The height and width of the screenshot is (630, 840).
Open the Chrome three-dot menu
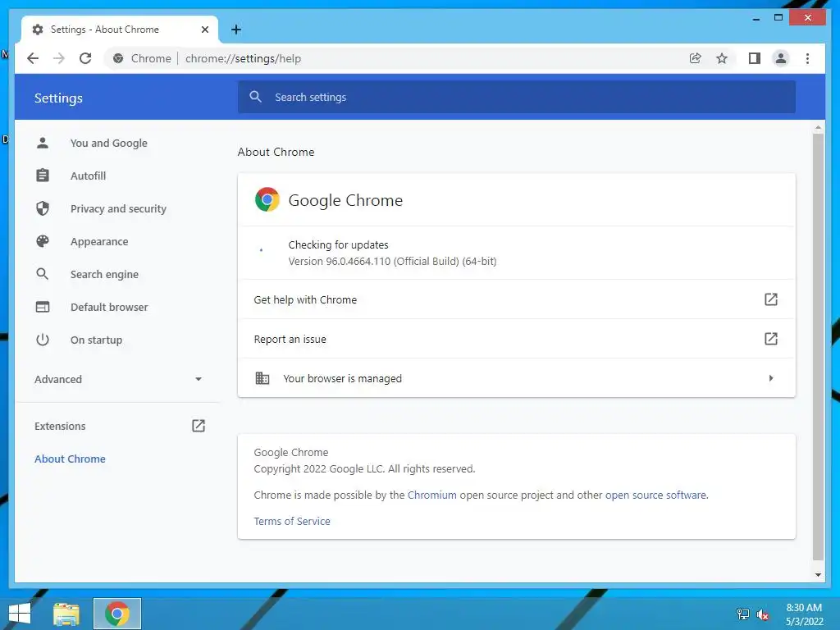(807, 58)
